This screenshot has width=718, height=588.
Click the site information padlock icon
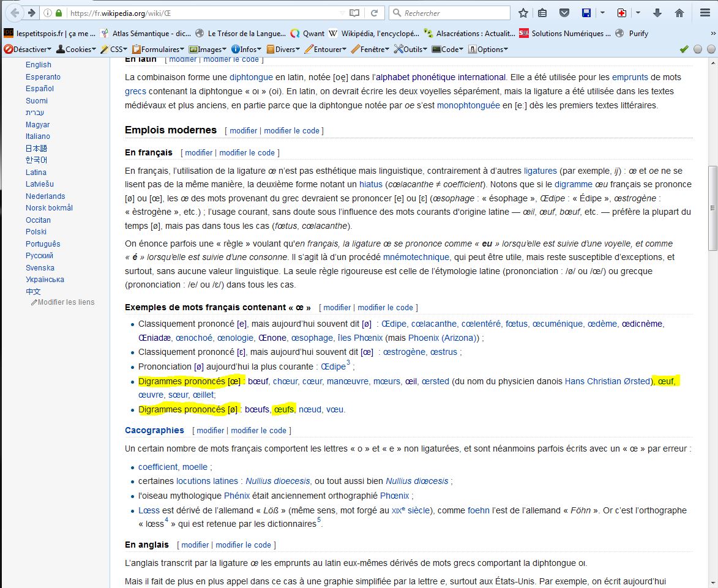click(x=59, y=13)
